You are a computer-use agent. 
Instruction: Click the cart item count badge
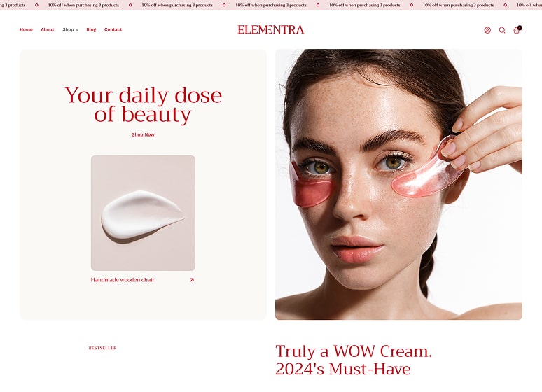(x=520, y=28)
